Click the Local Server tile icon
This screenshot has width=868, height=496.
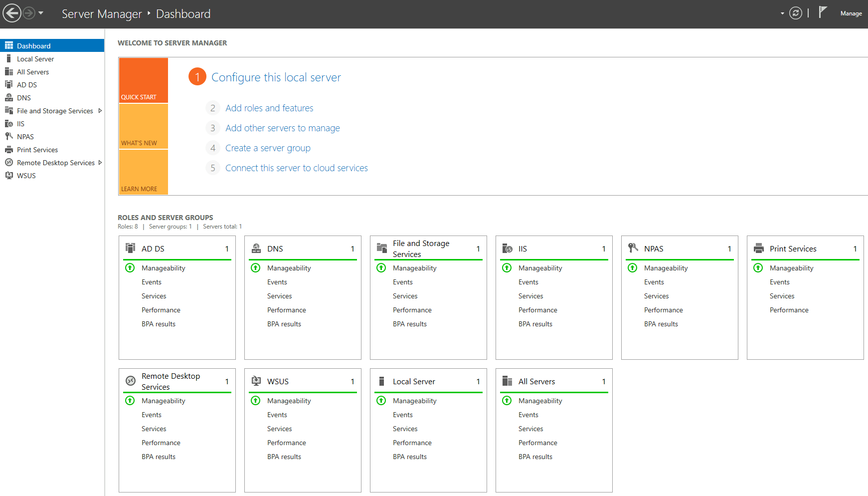coord(382,381)
